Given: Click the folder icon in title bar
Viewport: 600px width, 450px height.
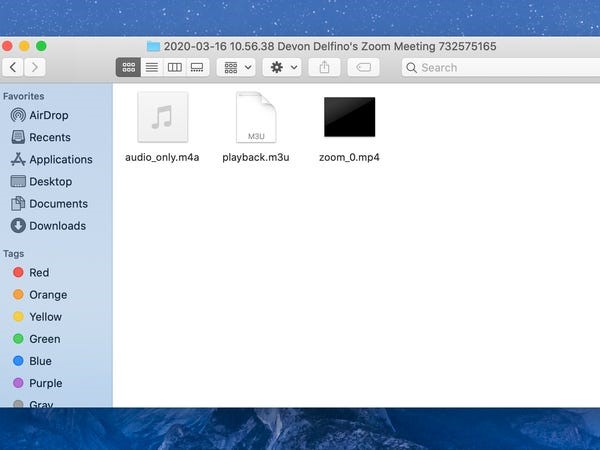Looking at the screenshot, I should (x=153, y=46).
